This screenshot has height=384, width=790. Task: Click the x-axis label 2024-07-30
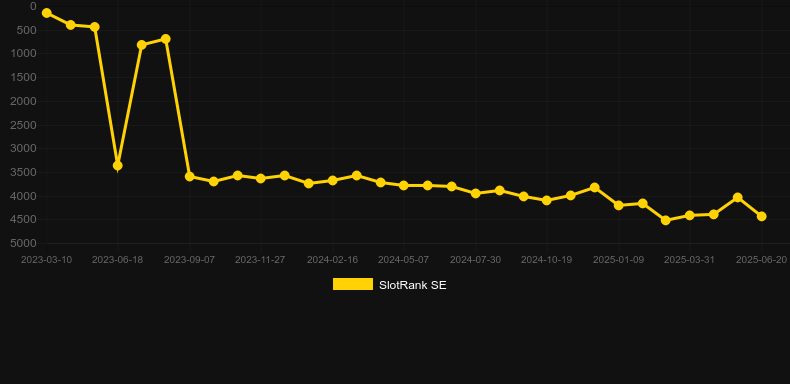475,260
